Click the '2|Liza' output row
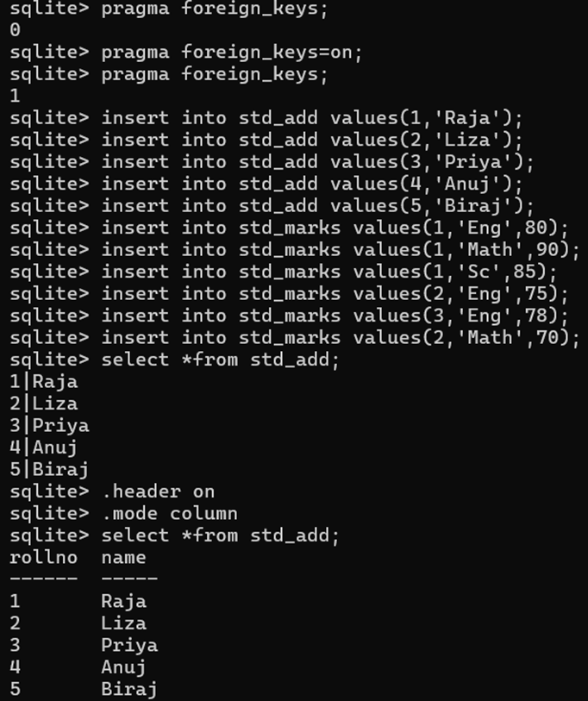 click(x=44, y=404)
